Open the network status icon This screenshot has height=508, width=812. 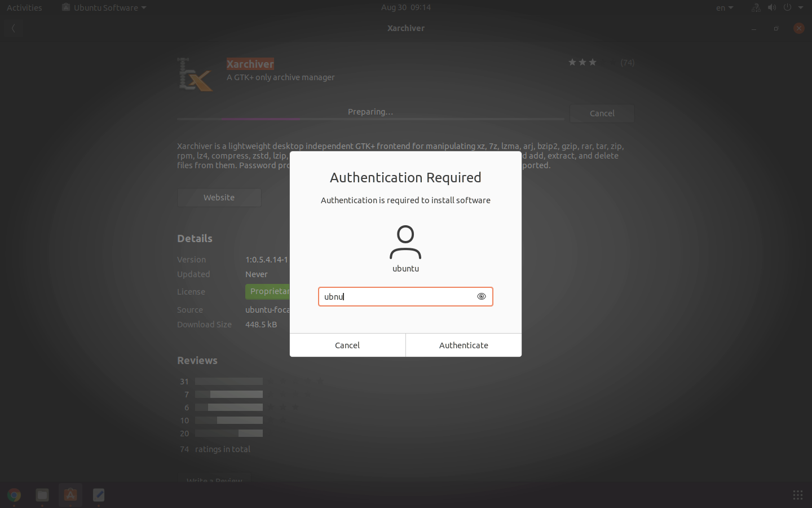pos(756,7)
